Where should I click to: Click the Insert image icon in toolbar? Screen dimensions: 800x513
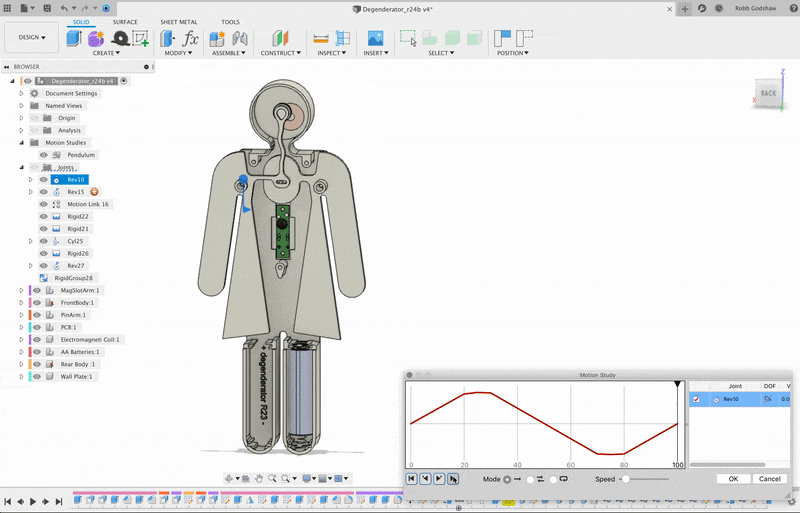(376, 38)
